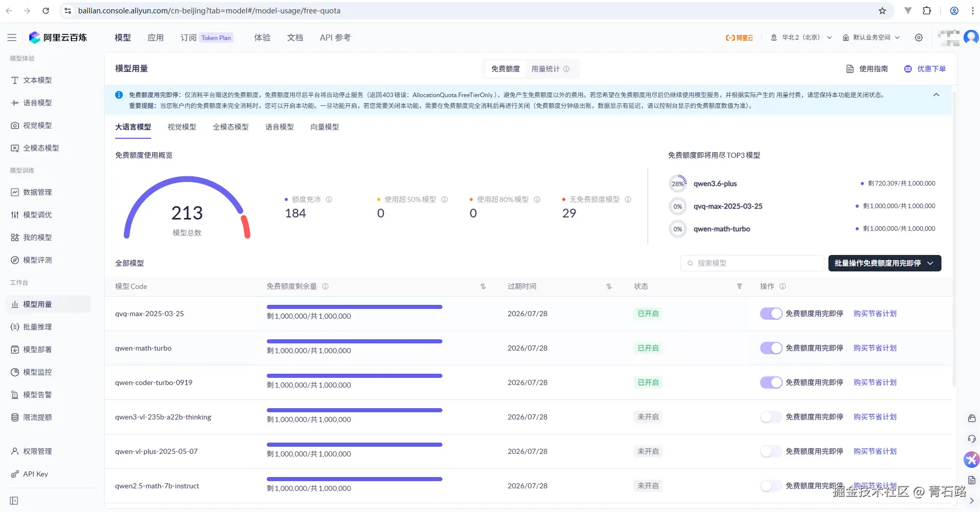Click 购买节省计划 for qwen-vl-plus-2025-05-07
The width and height of the screenshot is (980, 512).
(875, 451)
